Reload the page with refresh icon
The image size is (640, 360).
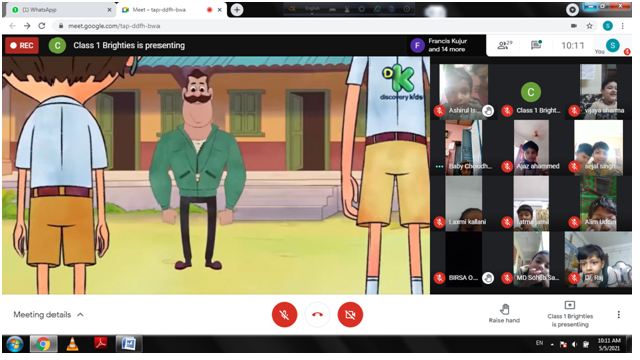point(42,26)
